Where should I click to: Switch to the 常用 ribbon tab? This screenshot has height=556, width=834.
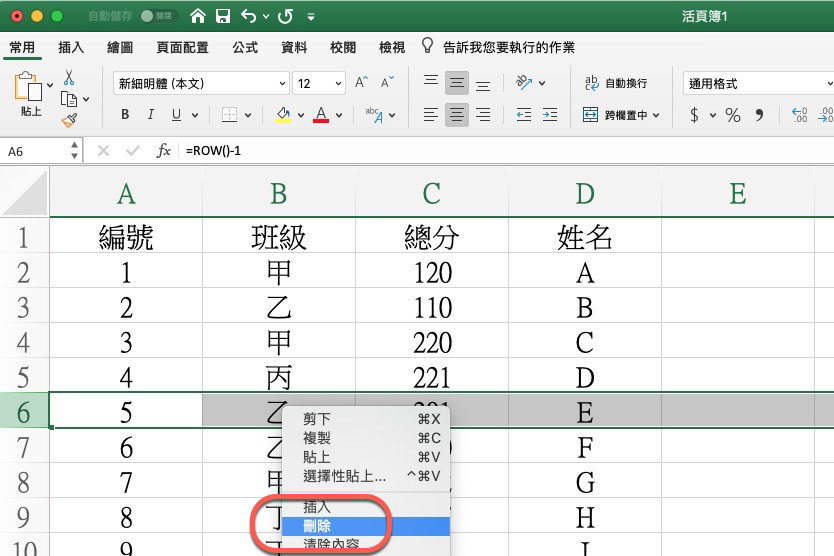[x=22, y=47]
